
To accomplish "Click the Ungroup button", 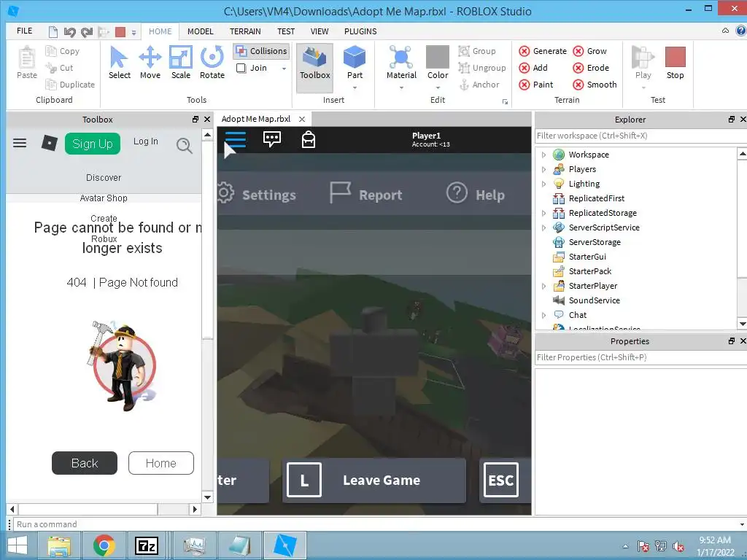I will coord(482,68).
